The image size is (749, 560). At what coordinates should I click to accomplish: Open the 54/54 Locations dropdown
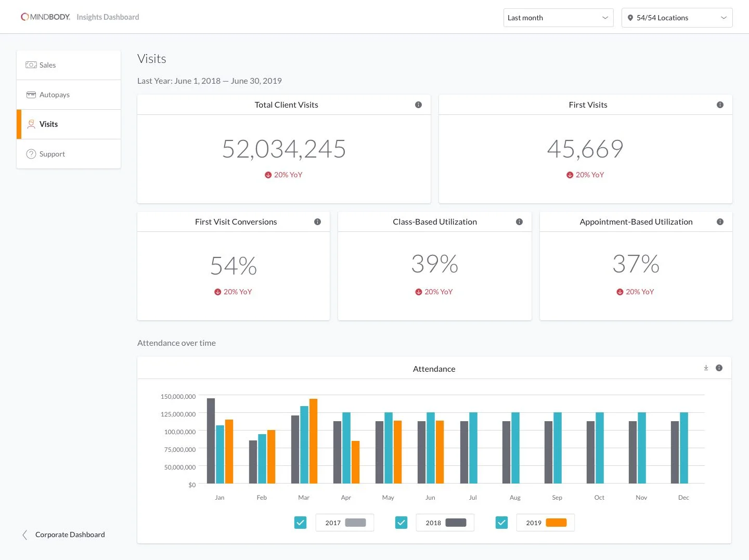click(x=677, y=18)
